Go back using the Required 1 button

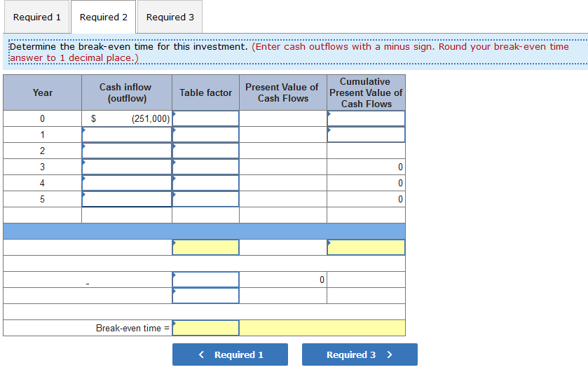(231, 354)
